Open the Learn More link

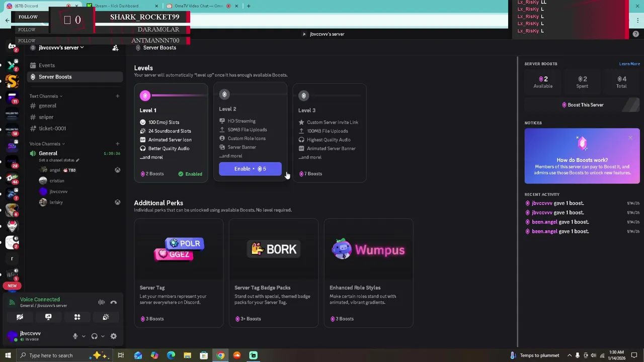pos(629,64)
